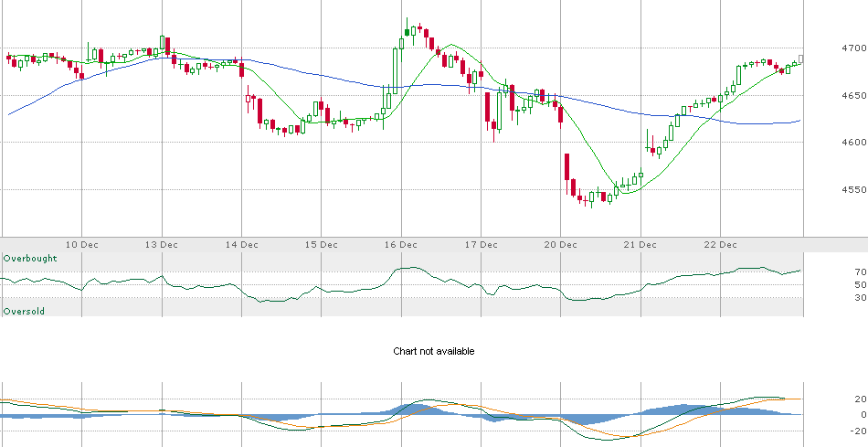Click the 14 Dec date label
868x447 pixels.
[x=242, y=244]
